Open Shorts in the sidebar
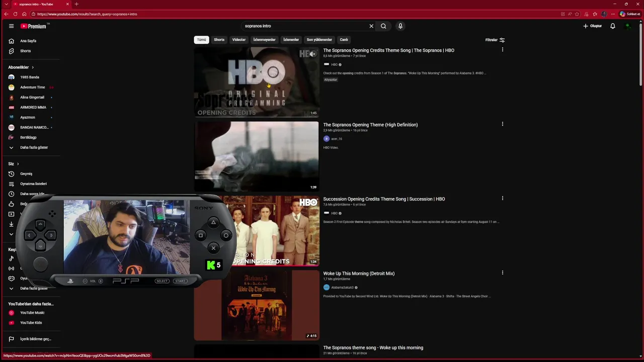The height and width of the screenshot is (362, 644). pyautogui.click(x=25, y=51)
